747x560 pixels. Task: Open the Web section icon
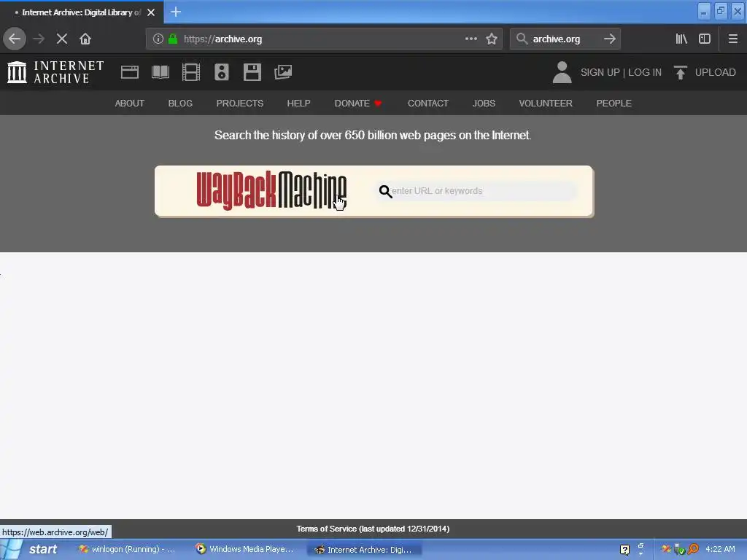click(x=130, y=72)
